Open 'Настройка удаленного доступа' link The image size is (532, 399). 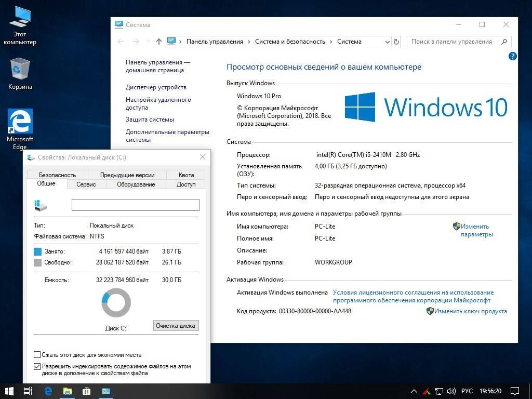click(x=158, y=103)
